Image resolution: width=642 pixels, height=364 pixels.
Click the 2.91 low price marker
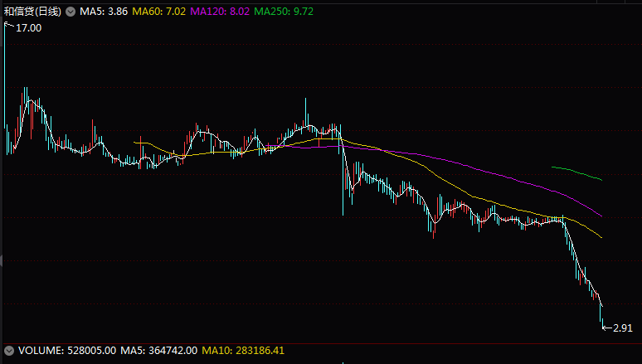coord(623,328)
